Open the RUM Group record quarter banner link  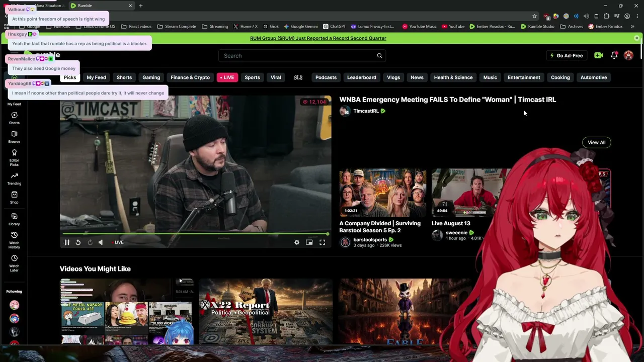coord(318,38)
